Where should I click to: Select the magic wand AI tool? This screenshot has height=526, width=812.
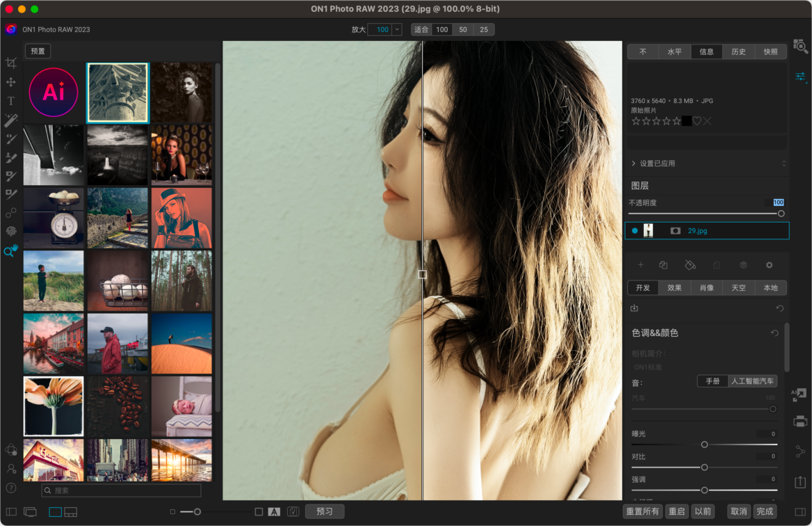coord(11,120)
